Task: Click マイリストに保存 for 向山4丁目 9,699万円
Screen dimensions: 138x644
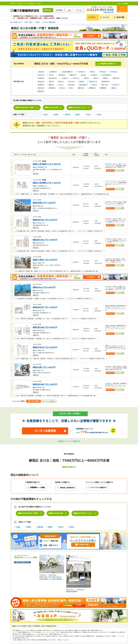Action: point(120,292)
